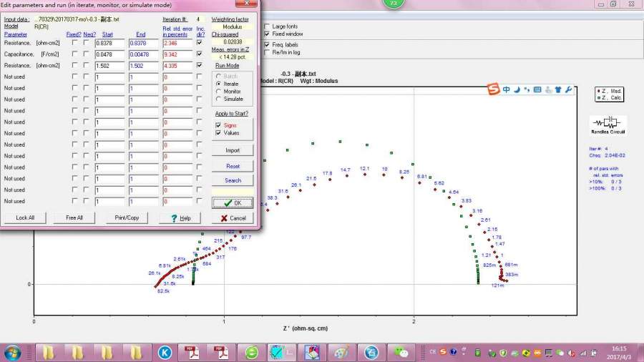This screenshot has width=644, height=362.
Task: Click the Capacitance End field 0.00478
Action: 143,54
